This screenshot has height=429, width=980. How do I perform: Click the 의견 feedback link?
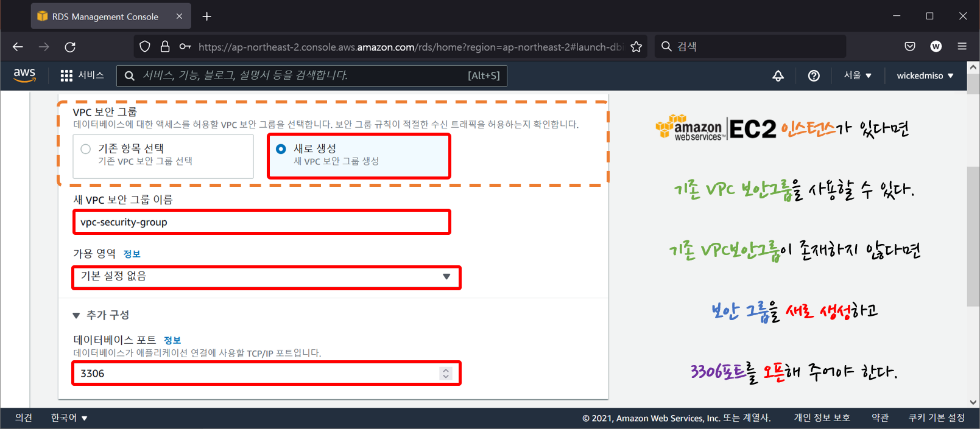coord(24,417)
